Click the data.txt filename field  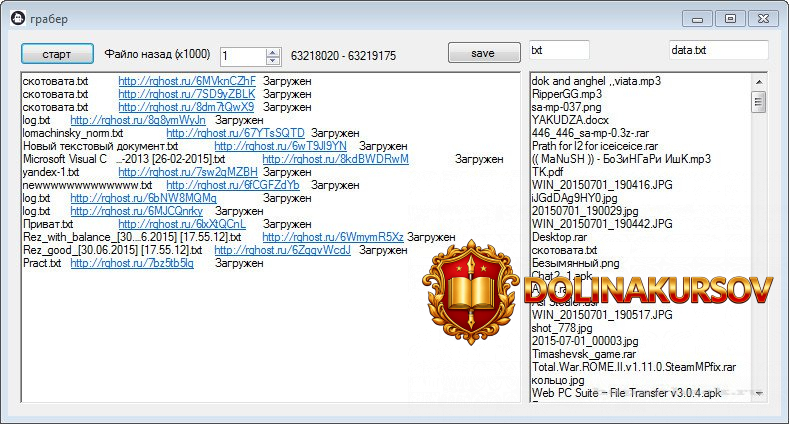[x=717, y=50]
